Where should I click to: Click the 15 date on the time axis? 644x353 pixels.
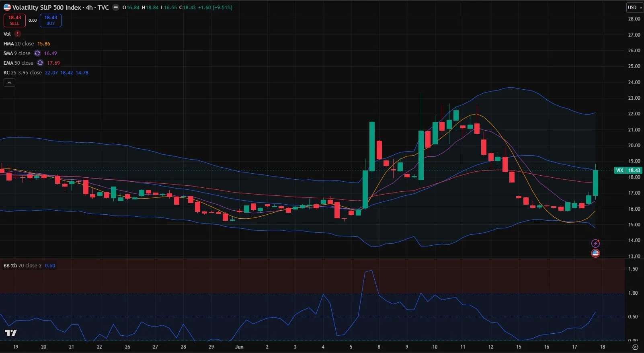click(x=519, y=347)
